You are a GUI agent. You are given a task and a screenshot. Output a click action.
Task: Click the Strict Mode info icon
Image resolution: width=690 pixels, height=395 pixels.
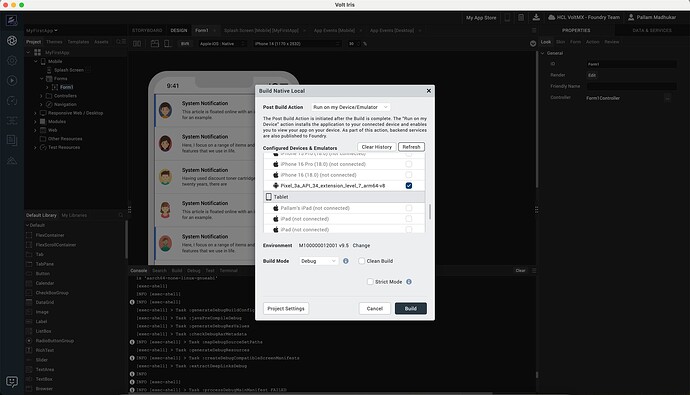[409, 282]
